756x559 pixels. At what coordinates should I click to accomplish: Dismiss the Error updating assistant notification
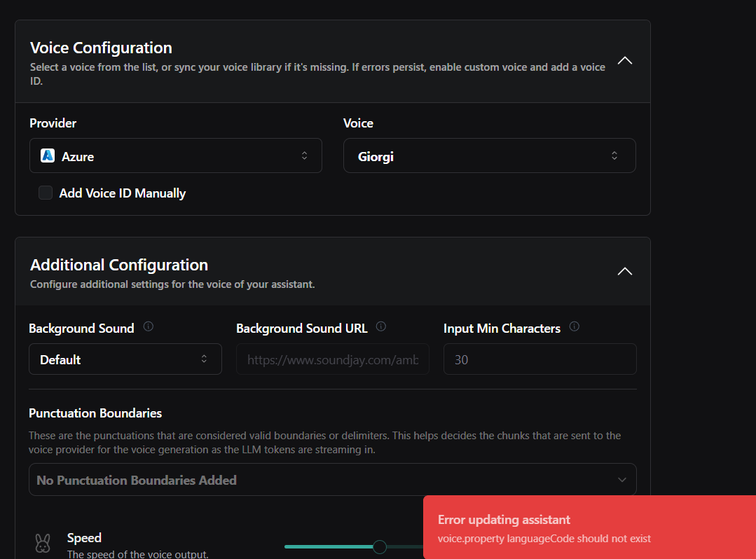tap(589, 527)
